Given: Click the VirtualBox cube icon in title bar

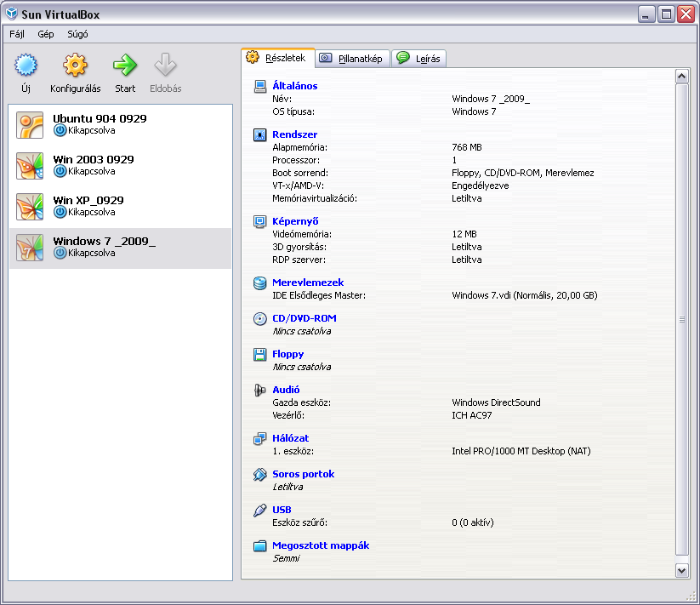Looking at the screenshot, I should point(12,14).
